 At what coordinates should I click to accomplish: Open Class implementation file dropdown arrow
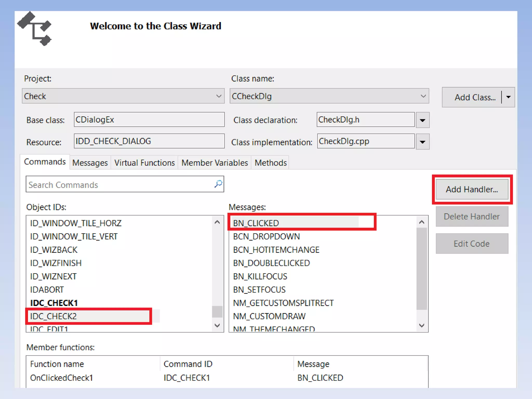422,142
